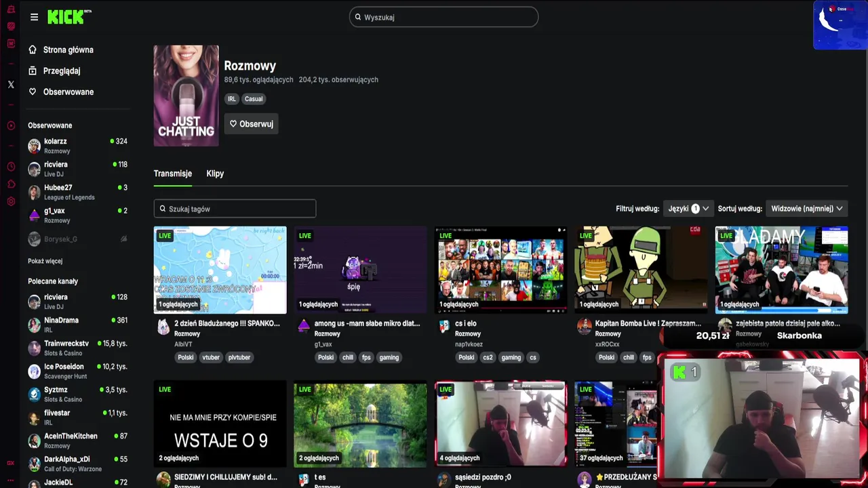Image resolution: width=868 pixels, height=488 pixels.
Task: Open the among us śpię stream thumbnail
Action: click(x=360, y=270)
